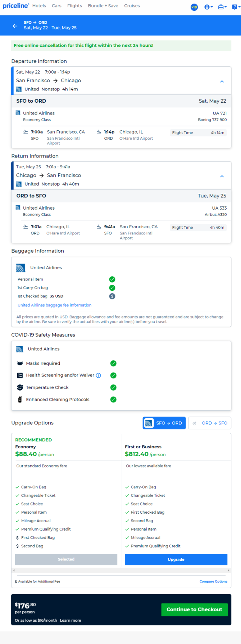Open the Cruises menu item
241x644 pixels.
pyautogui.click(x=132, y=6)
